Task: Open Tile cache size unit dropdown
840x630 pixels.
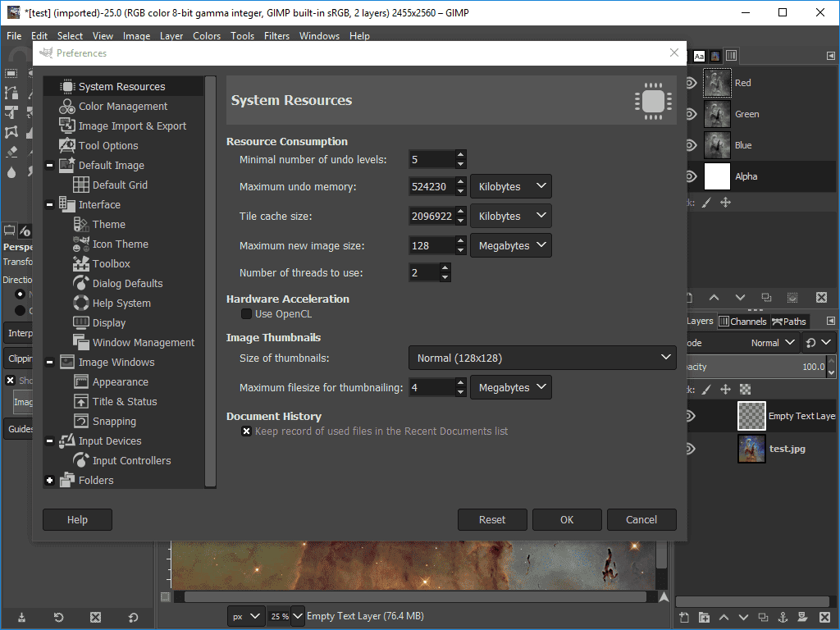Action: 510,217
